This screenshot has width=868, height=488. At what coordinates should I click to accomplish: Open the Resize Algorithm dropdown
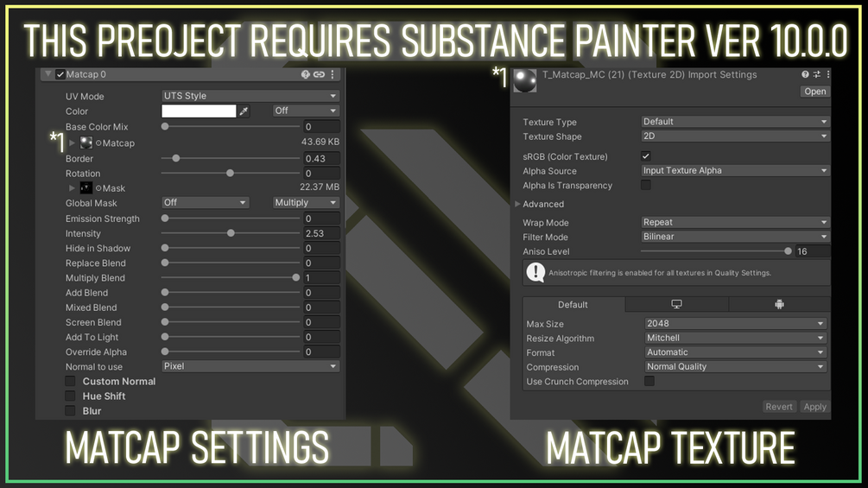(x=736, y=338)
